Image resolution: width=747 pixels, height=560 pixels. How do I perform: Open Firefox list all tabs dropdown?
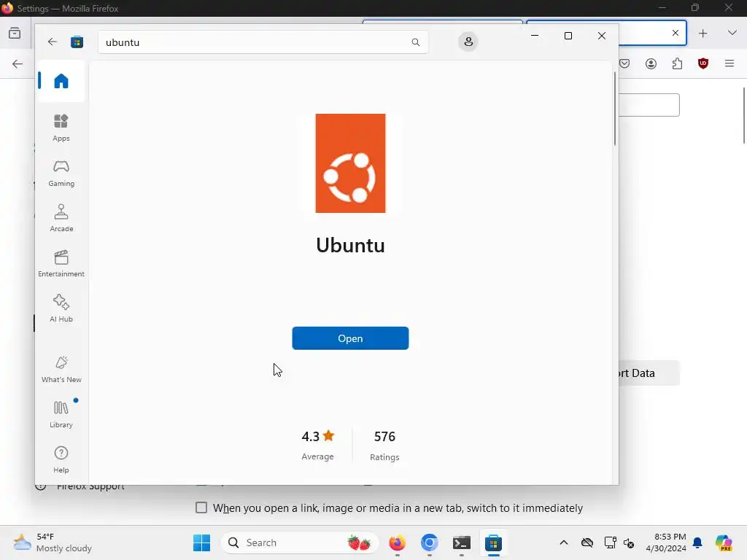point(732,33)
